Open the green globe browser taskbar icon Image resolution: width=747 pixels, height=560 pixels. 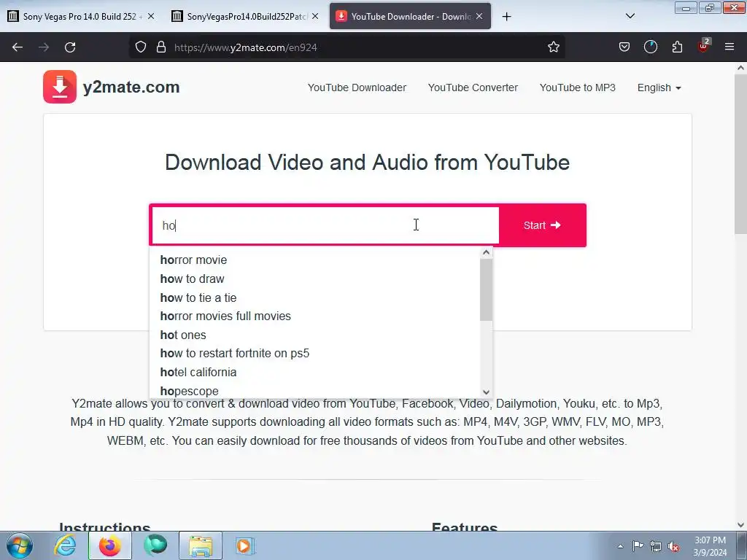[155, 545]
